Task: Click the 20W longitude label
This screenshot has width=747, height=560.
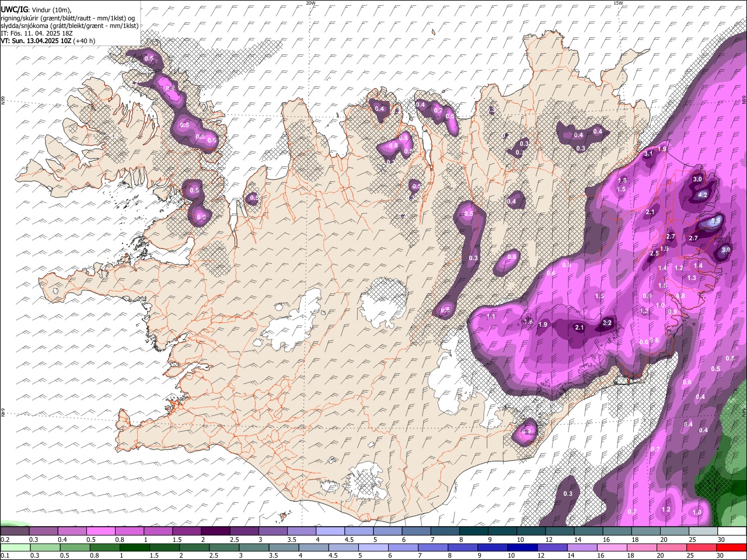Action: click(310, 3)
